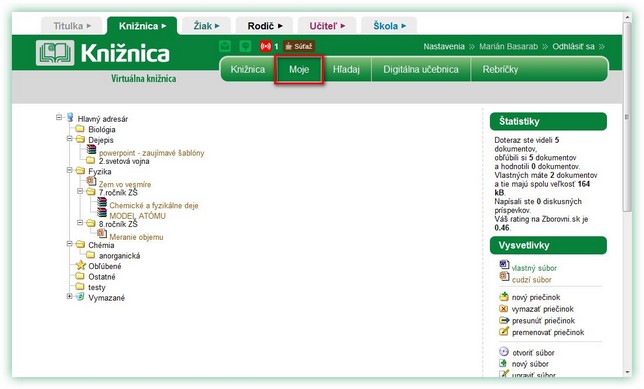Click the green chat bubble icon

coord(245,46)
